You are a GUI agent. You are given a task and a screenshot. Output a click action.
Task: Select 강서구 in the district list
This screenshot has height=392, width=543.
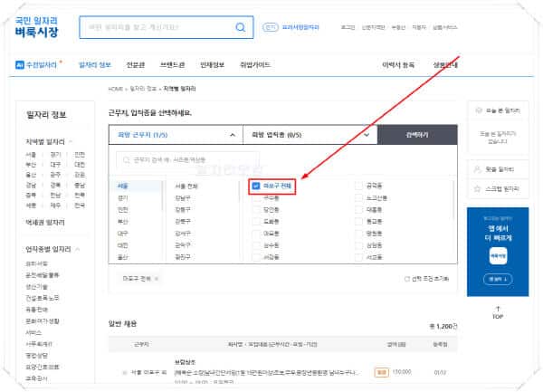pos(183,234)
